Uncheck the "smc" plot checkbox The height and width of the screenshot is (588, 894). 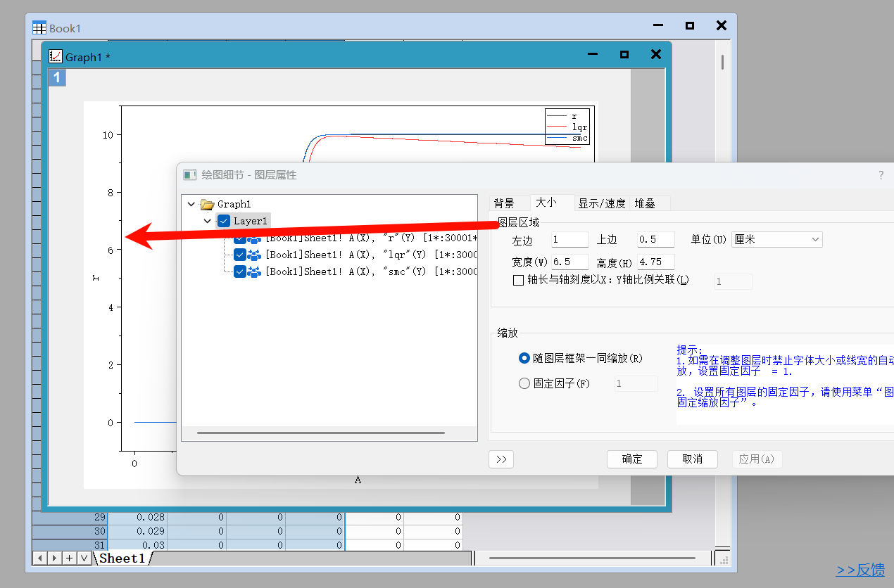[240, 271]
